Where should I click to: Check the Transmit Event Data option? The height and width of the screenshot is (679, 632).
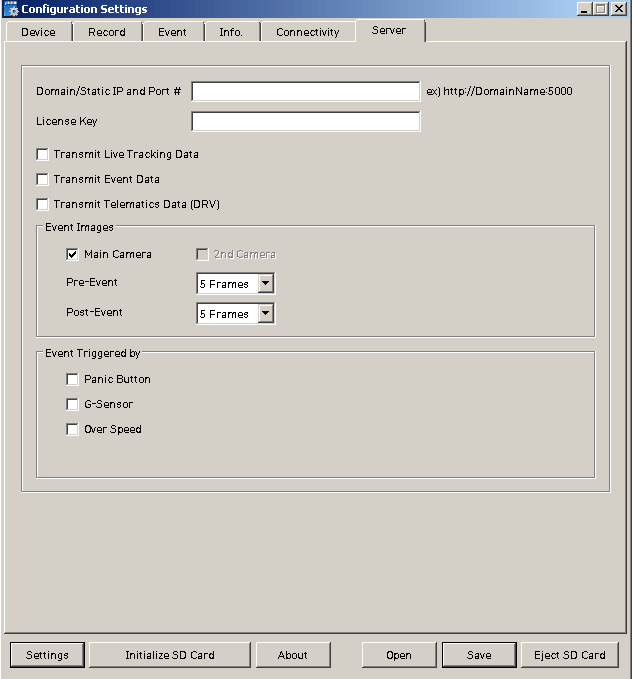(43, 179)
